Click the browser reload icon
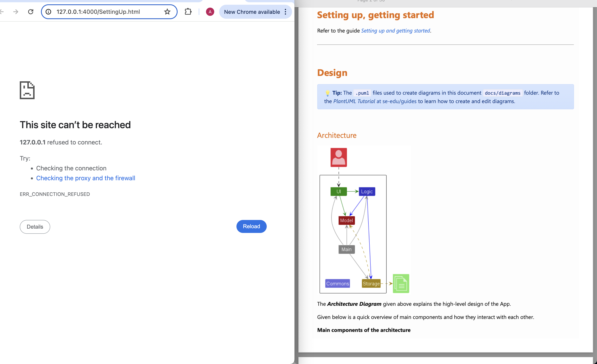Image resolution: width=597 pixels, height=364 pixels. [30, 12]
